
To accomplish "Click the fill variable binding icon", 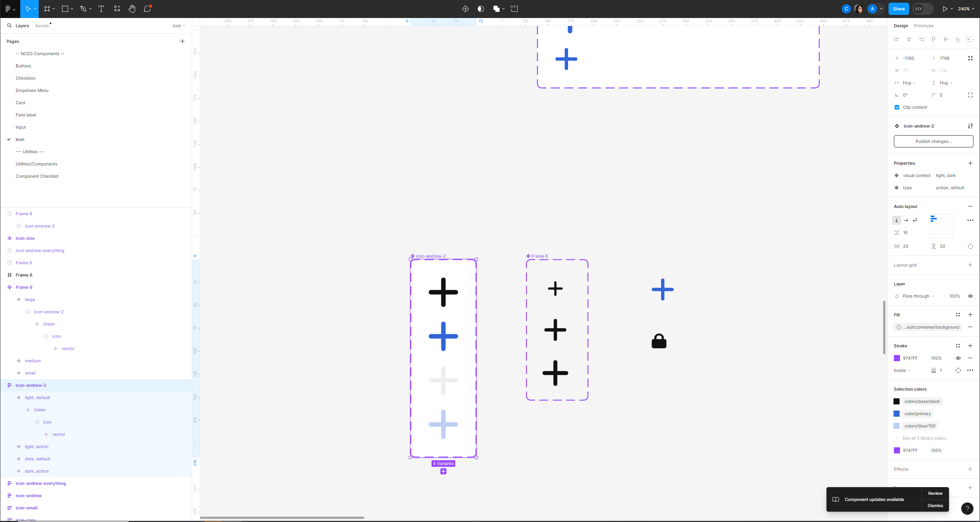I will point(899,327).
